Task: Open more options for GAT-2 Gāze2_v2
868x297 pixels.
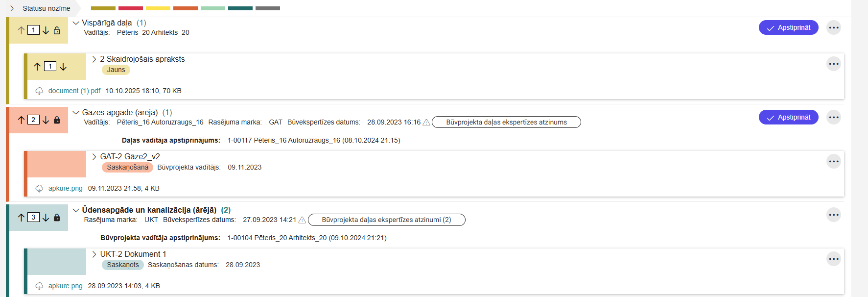Action: (x=833, y=161)
